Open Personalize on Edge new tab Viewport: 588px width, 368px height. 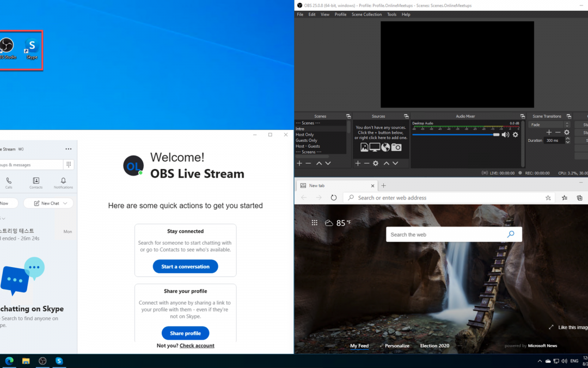click(394, 346)
